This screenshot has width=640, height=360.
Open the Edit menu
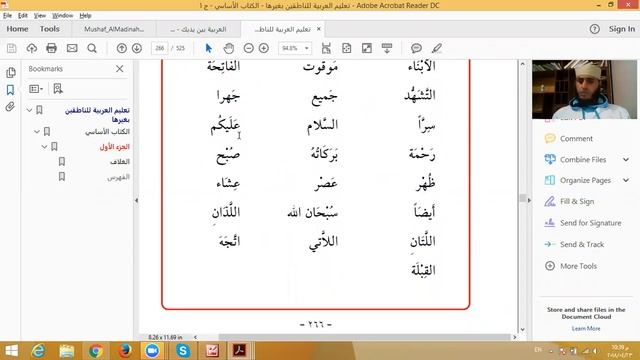22,16
